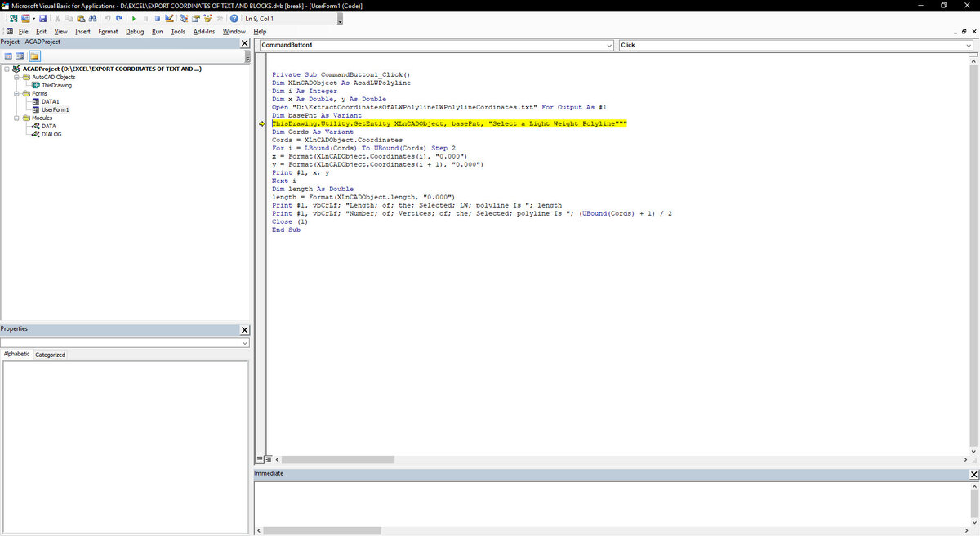Click View Code icon in Project panel
980x536 pixels.
(x=9, y=56)
